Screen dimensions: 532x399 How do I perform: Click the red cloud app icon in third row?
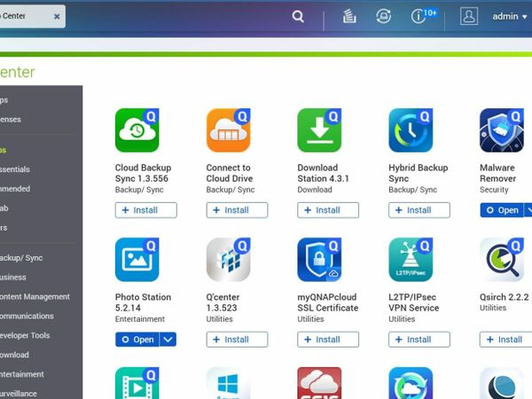click(319, 383)
